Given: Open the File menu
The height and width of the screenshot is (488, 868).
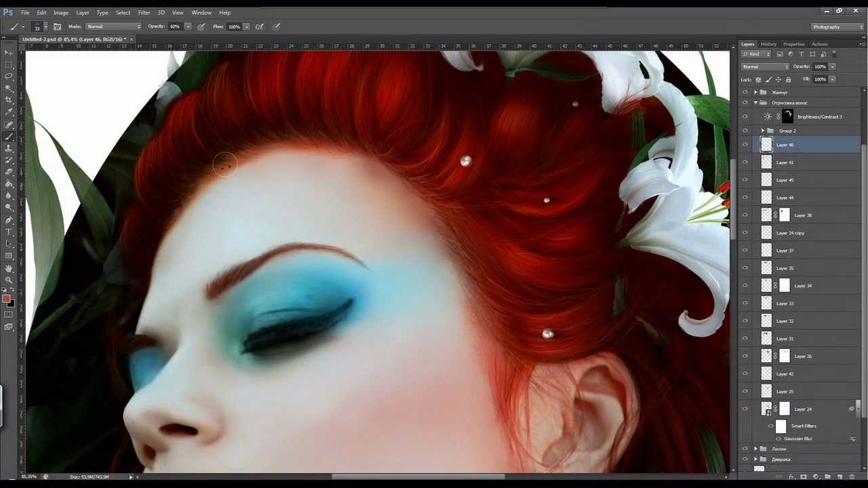Looking at the screenshot, I should pos(25,12).
